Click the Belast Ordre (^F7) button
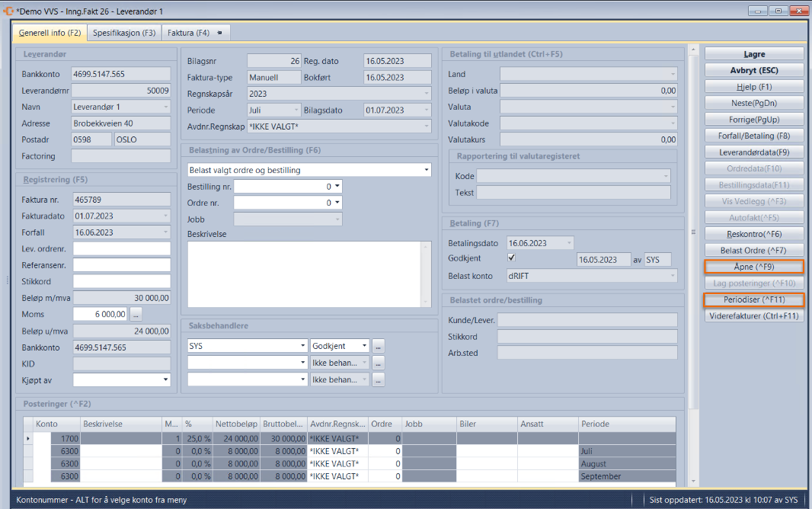 [754, 251]
